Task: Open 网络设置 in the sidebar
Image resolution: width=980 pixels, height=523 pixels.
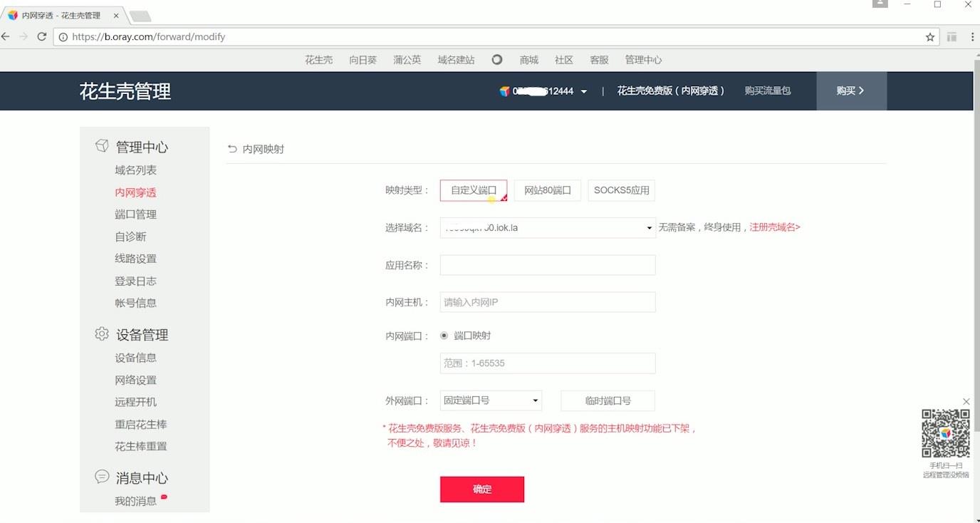Action: coord(135,380)
